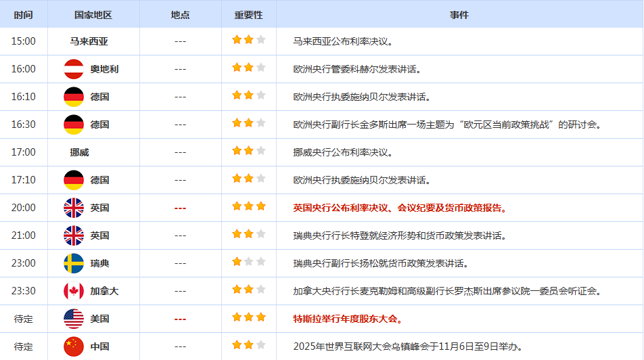644x360 pixels.
Task: Click the Germany flag in the 16:10 row
Action: pos(73,97)
